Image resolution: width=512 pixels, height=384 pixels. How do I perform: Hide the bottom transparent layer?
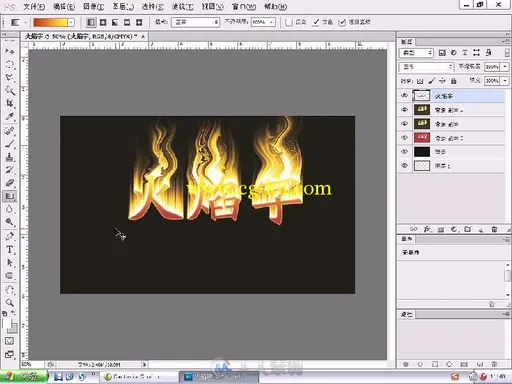coord(405,165)
